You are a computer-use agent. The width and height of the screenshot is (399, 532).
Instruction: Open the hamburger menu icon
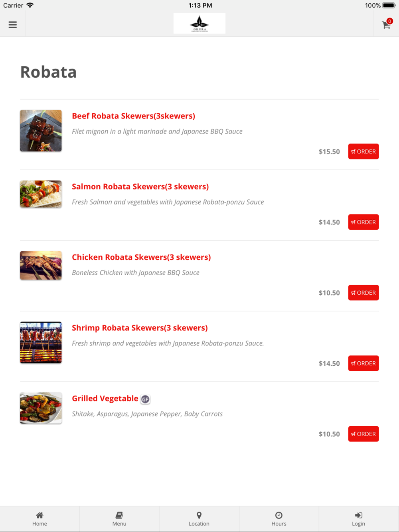point(13,25)
